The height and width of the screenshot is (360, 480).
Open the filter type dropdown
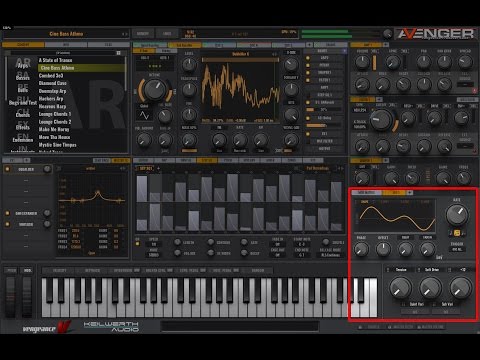coord(360,110)
